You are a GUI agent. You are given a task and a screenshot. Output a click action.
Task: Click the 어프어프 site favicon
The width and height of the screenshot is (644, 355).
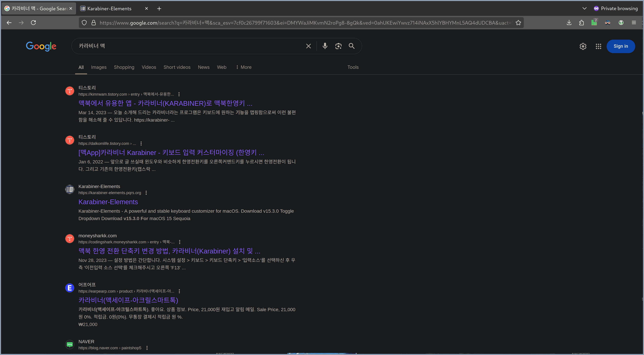coord(70,288)
